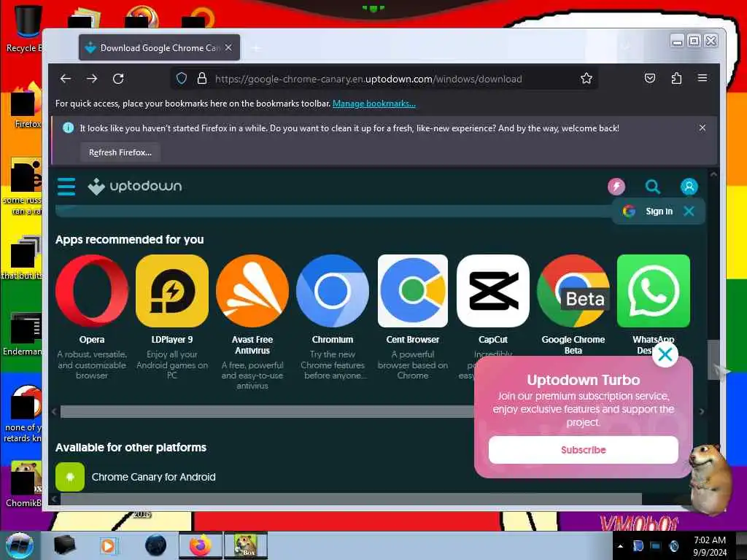747x560 pixels.
Task: Open the Uptodown Turbo lightning icon
Action: click(616, 186)
